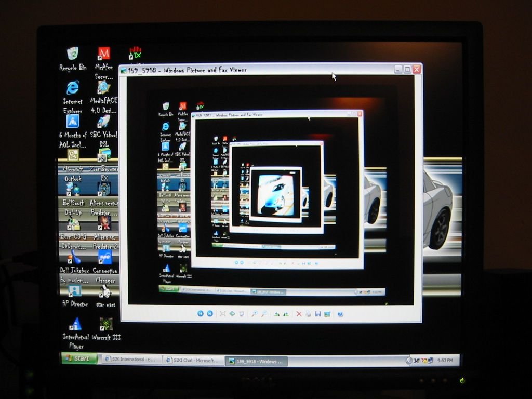Expand hidden system tray icons arrow
The height and width of the screenshot is (399, 532).
409,361
